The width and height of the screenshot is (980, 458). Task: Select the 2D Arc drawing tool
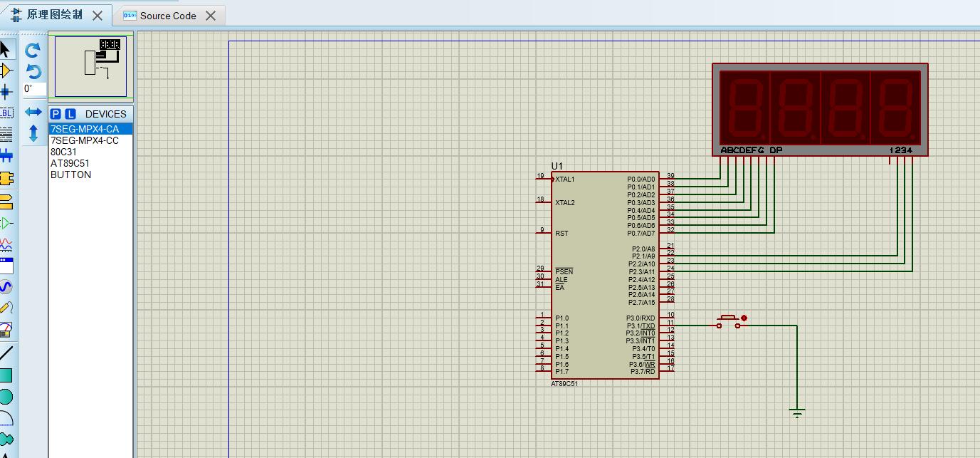[x=5, y=417]
